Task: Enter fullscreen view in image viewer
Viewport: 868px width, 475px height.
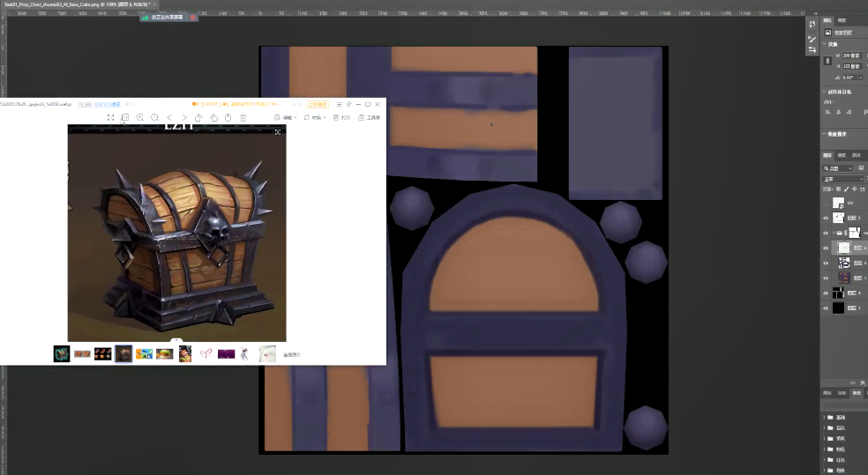Action: click(110, 117)
